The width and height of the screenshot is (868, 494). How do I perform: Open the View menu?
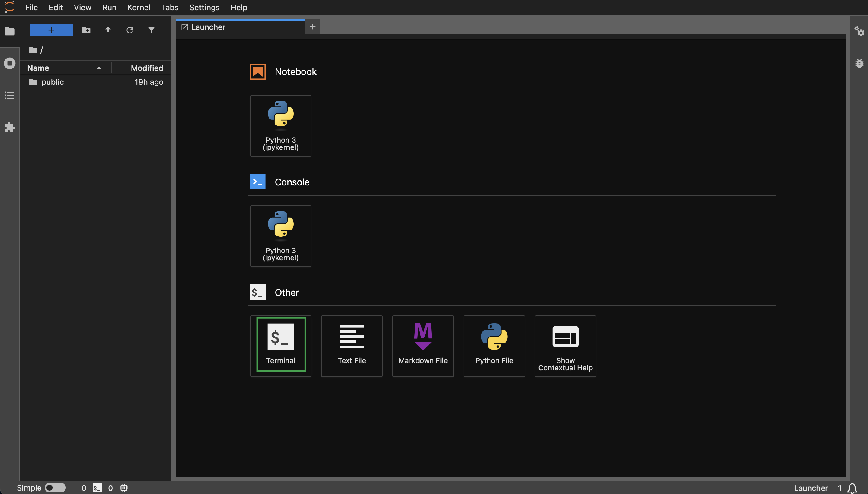click(x=82, y=7)
